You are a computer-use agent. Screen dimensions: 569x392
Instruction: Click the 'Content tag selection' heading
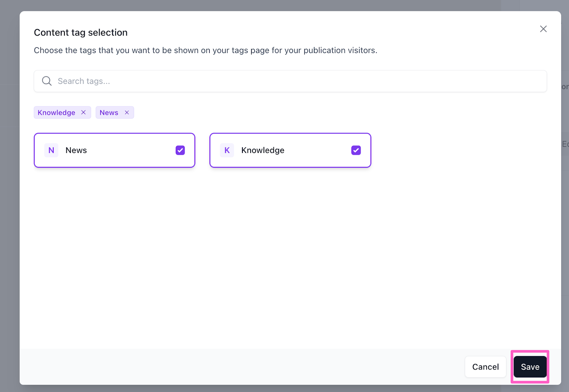(x=81, y=33)
